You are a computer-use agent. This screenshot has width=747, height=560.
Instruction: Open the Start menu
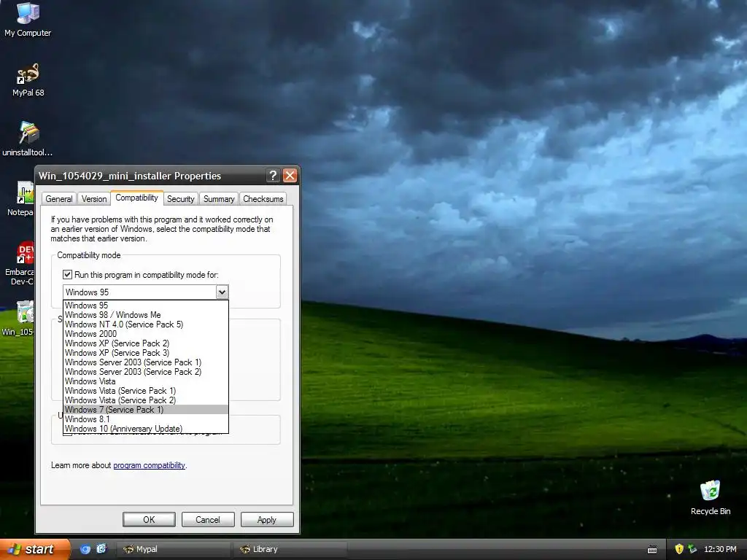tap(34, 549)
